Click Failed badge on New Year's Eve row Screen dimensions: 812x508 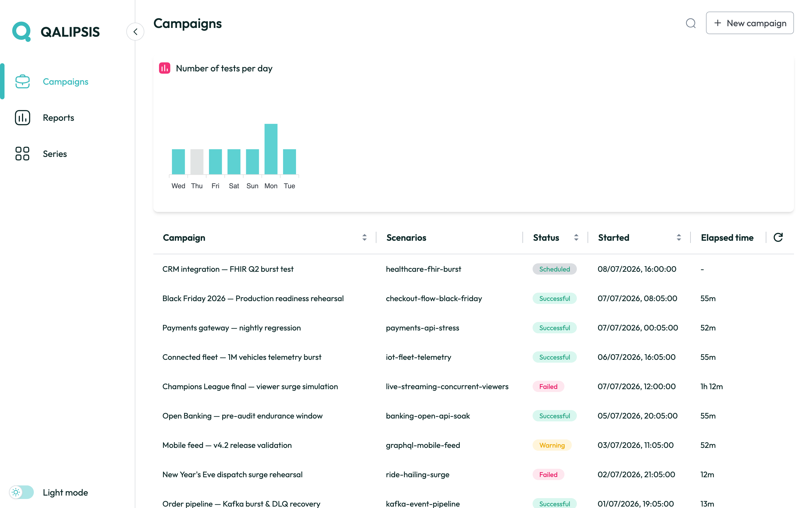click(x=548, y=474)
